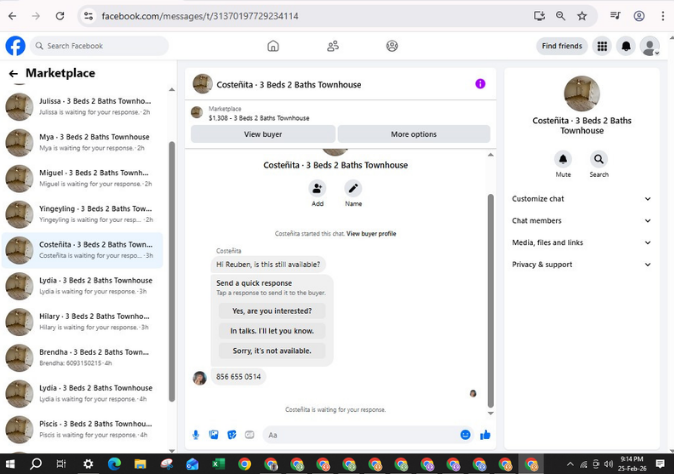Click the More options button
The width and height of the screenshot is (674, 474).
click(x=414, y=134)
